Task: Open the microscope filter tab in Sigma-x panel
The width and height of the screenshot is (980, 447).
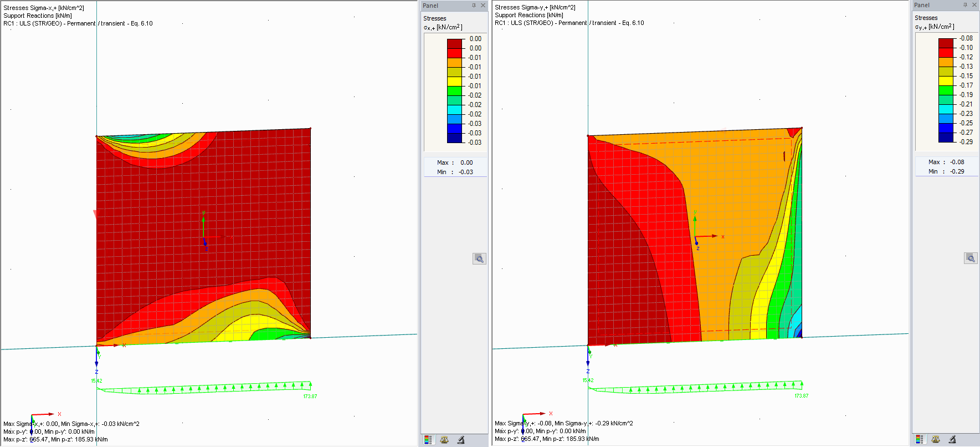Action: tap(461, 440)
